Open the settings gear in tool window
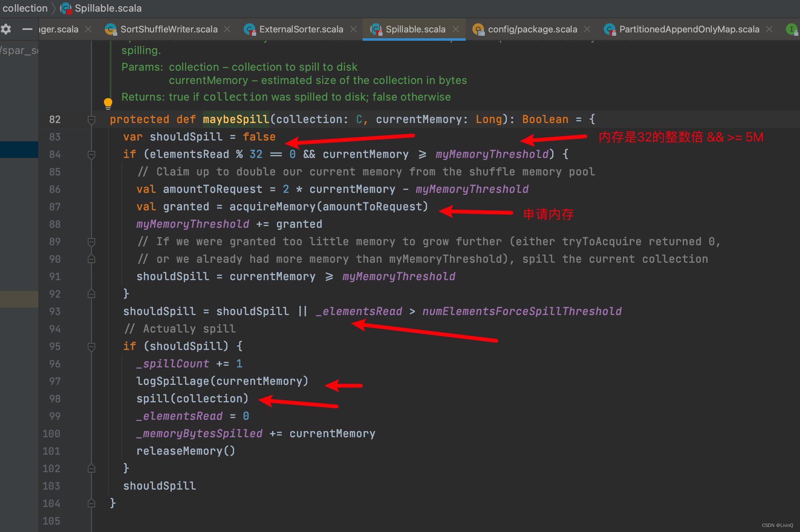 point(6,29)
